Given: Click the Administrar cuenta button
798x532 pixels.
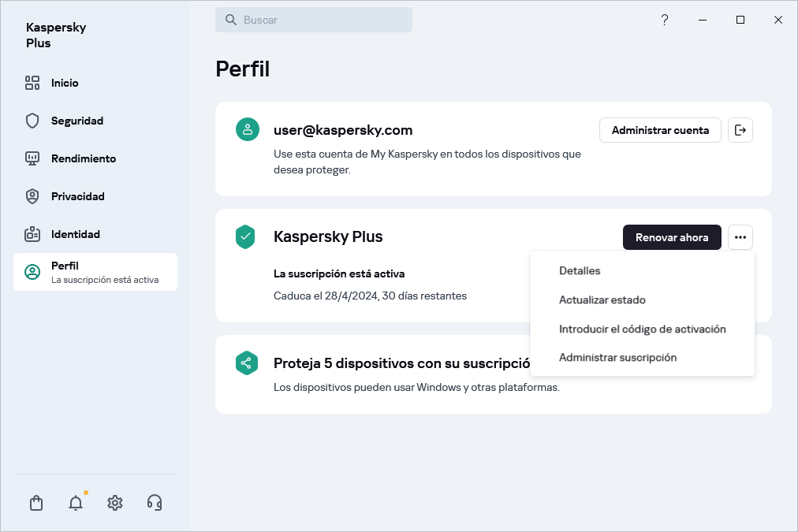Looking at the screenshot, I should point(660,130).
